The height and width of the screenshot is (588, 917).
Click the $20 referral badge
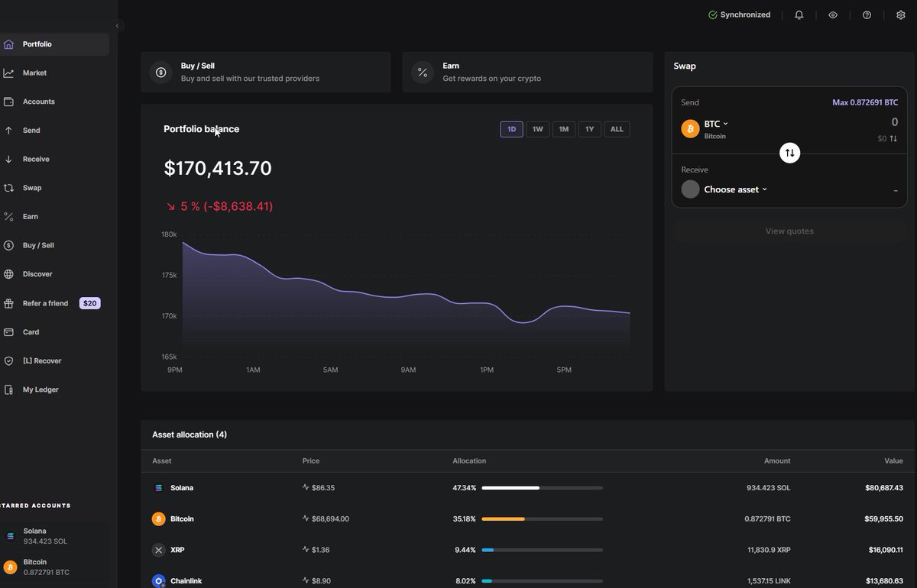pyautogui.click(x=89, y=303)
